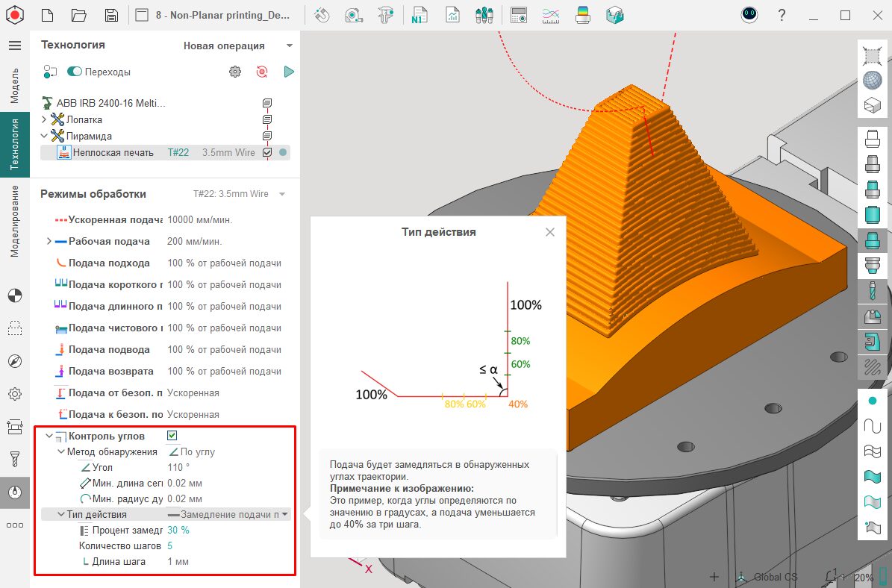892x588 pixels.
Task: Click the green run/play operation icon
Action: [289, 72]
